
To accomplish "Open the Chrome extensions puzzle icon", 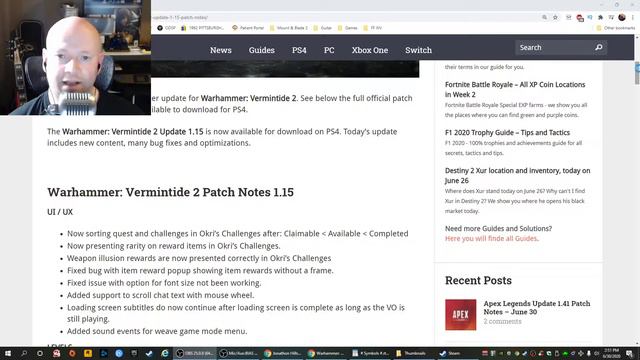I will (x=600, y=17).
